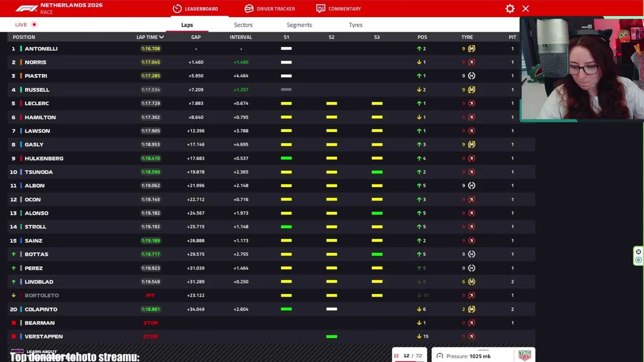This screenshot has height=362, width=644.
Task: Click Russell's medium tyre icon
Action: (471, 89)
